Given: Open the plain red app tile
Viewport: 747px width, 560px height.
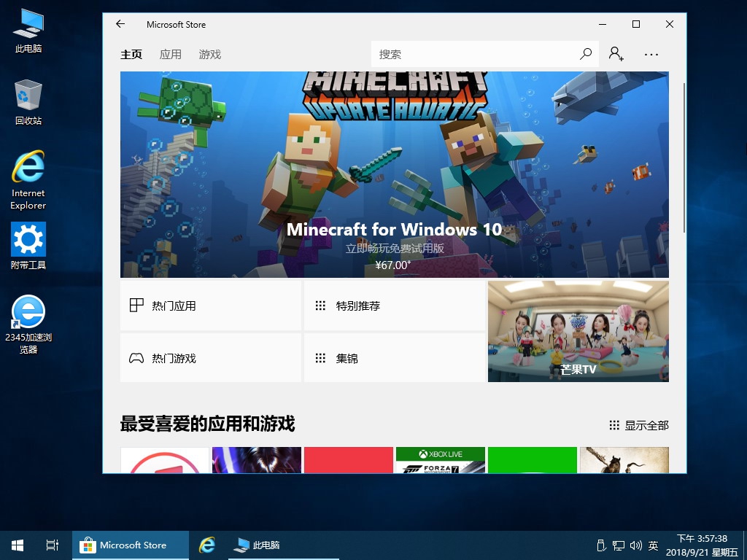Looking at the screenshot, I should 349,460.
